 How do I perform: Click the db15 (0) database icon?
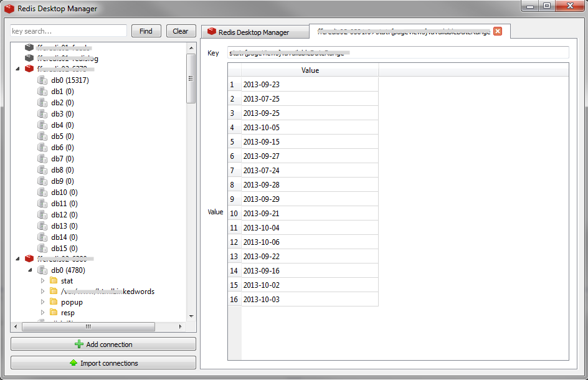tap(42, 249)
